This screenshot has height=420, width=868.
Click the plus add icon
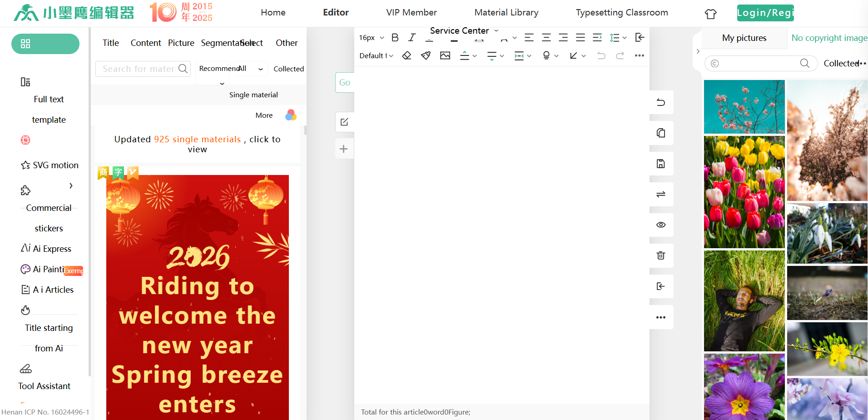click(344, 149)
